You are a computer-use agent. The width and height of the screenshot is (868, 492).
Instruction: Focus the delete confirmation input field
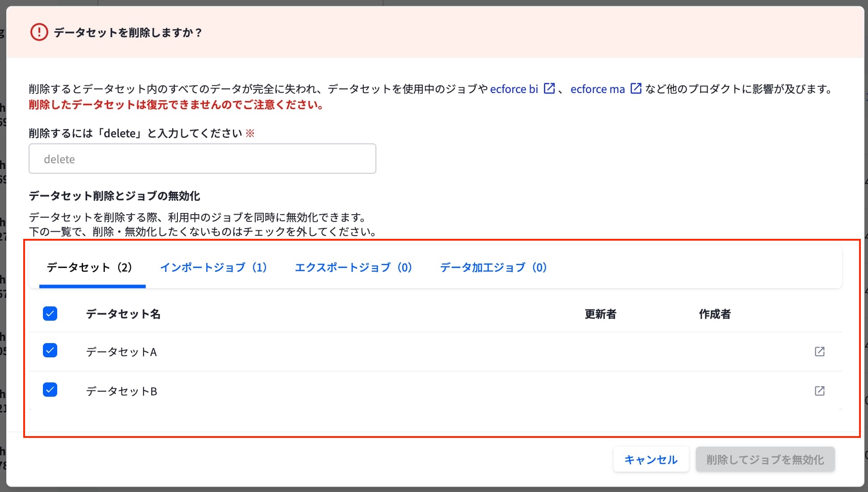point(202,159)
